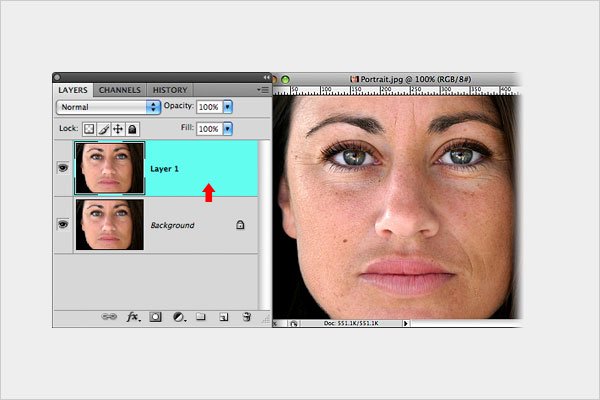Toggle lock transparent pixels
The width and height of the screenshot is (600, 400).
click(x=89, y=129)
